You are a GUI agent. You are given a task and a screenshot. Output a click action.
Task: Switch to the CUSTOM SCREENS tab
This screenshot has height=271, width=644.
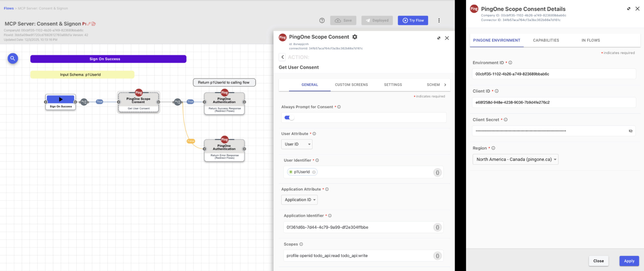pyautogui.click(x=351, y=85)
